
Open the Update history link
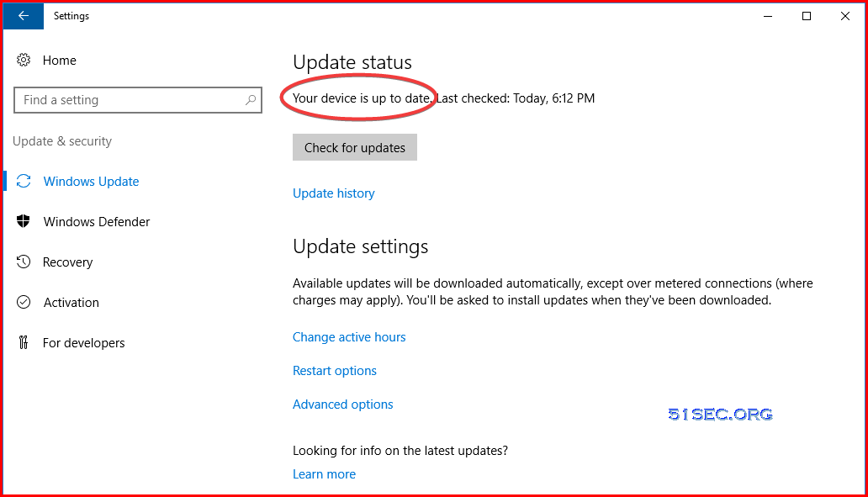334,193
